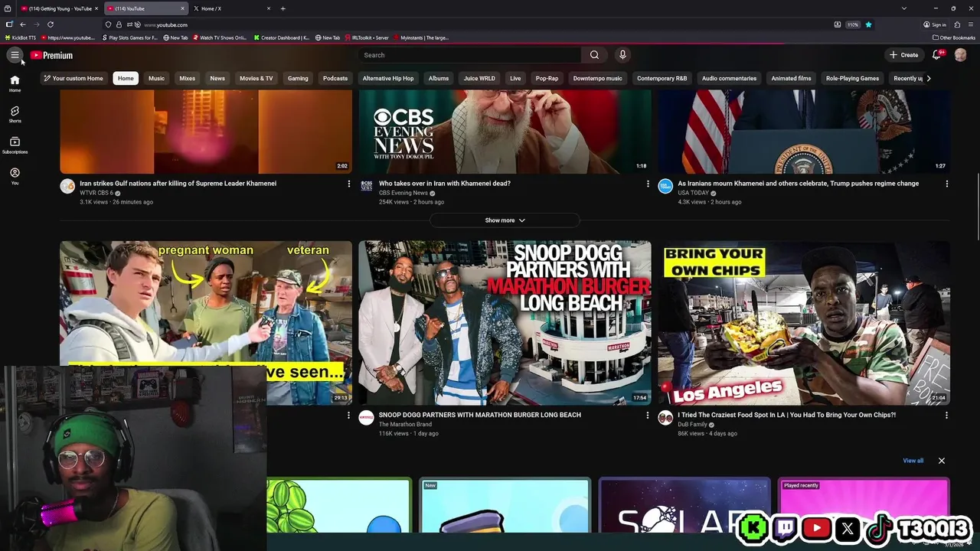Click View all games link
Screen dimensions: 980x551
pos(913,461)
